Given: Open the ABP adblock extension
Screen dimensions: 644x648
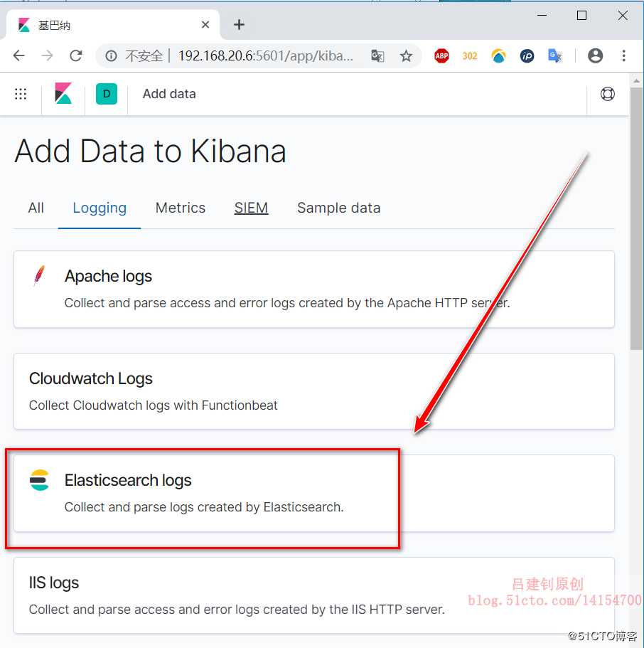Looking at the screenshot, I should coord(441,56).
